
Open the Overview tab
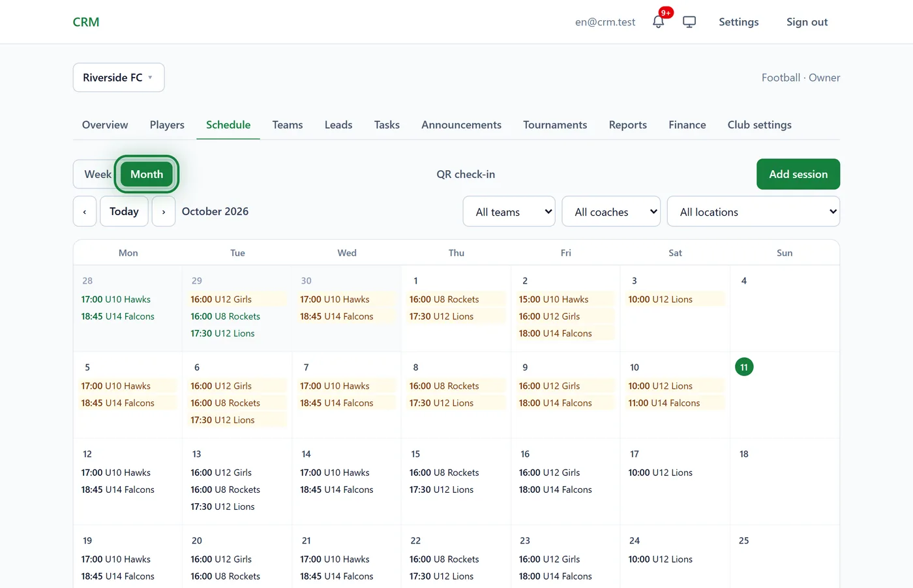click(x=105, y=125)
